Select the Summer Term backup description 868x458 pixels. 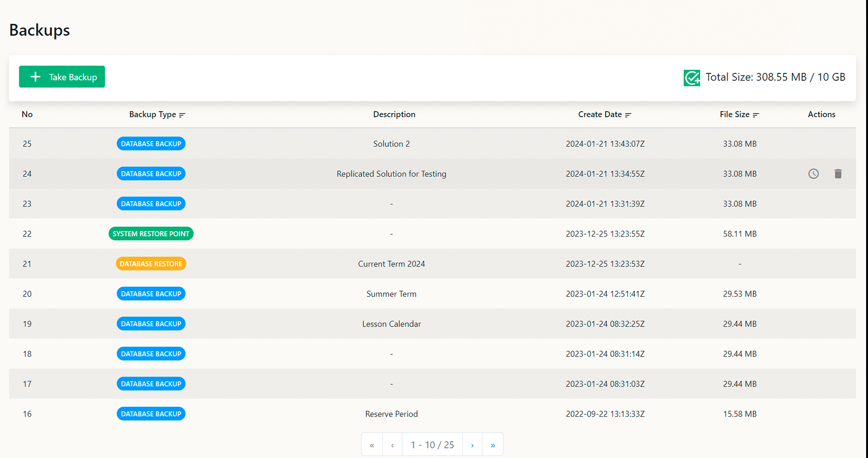[391, 294]
